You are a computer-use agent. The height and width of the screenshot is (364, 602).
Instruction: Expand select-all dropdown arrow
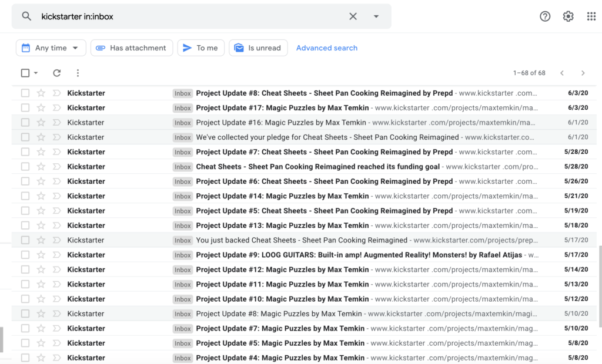coord(36,73)
